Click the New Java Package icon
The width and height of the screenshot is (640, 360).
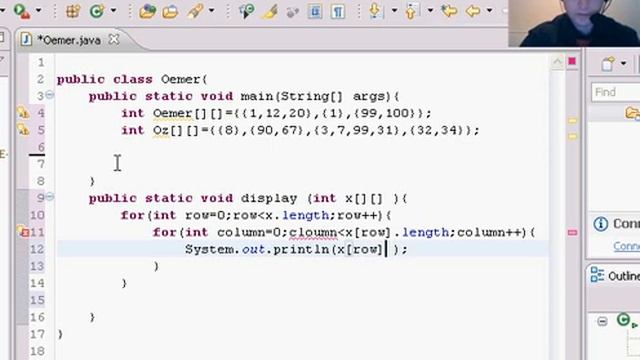73,11
